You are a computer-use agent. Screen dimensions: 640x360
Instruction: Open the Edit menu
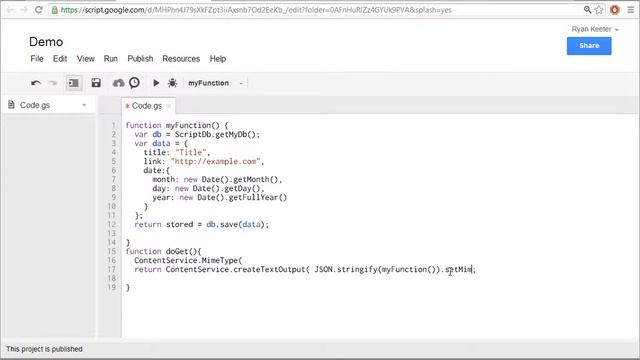pos(60,59)
